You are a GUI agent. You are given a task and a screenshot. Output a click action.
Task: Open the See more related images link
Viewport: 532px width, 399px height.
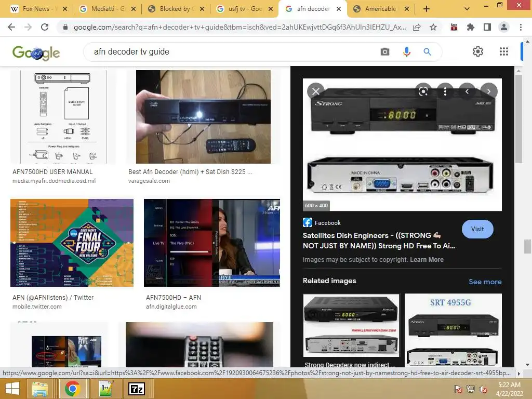(485, 282)
